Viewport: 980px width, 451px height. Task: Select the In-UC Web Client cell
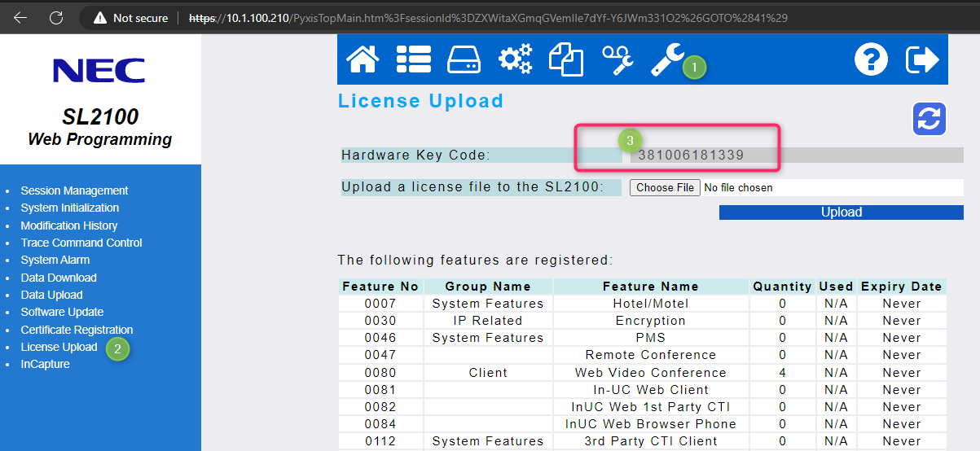tap(650, 390)
